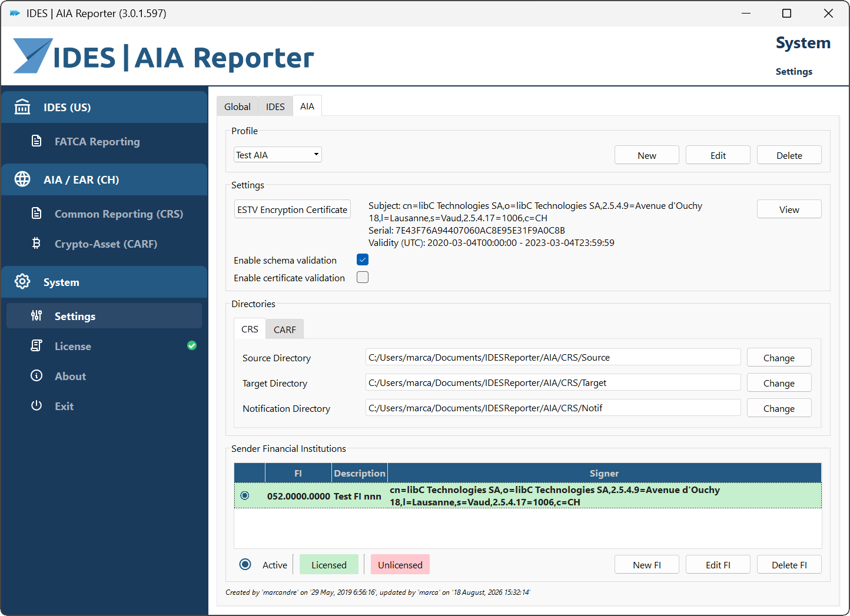Click the ESTV Encryption Certificate button

pos(293,209)
